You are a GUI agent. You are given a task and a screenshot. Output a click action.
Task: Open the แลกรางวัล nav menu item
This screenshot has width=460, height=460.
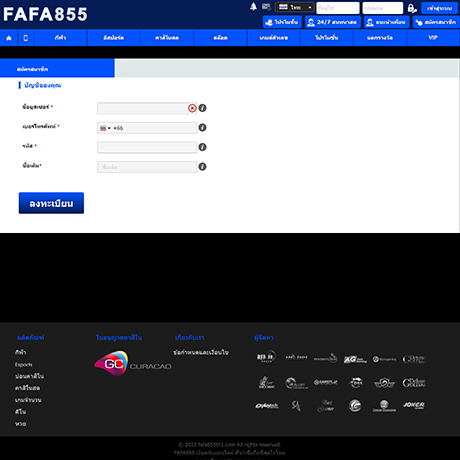coord(380,38)
